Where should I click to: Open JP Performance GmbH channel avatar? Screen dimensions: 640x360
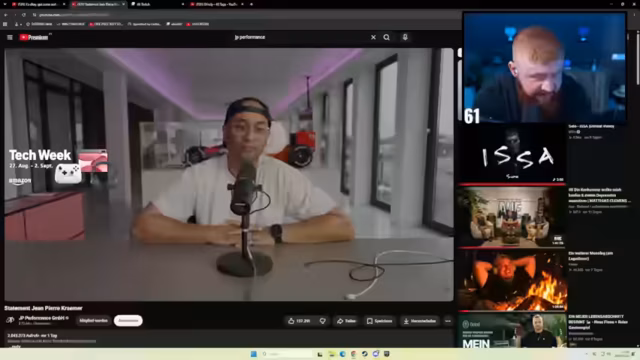tap(10, 320)
